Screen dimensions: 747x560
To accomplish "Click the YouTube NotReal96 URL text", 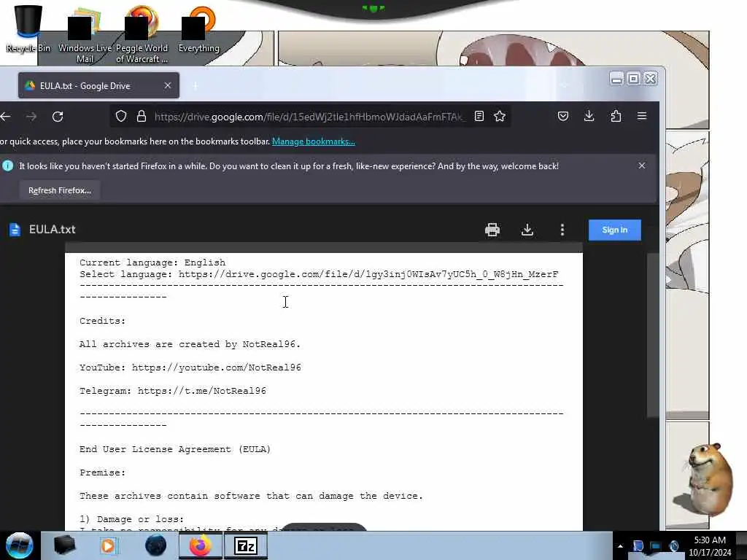I will [x=216, y=367].
